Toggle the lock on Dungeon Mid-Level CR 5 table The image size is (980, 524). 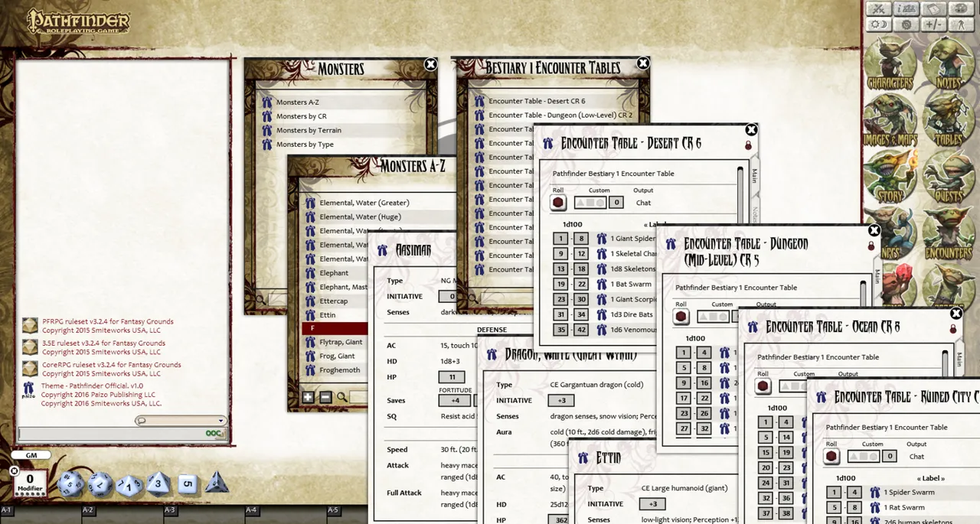[x=871, y=246]
